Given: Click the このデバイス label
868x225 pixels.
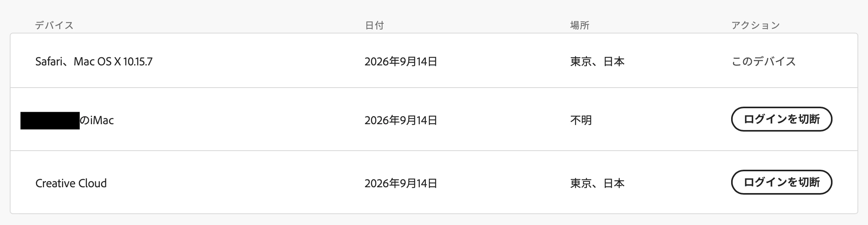Looking at the screenshot, I should tap(763, 62).
